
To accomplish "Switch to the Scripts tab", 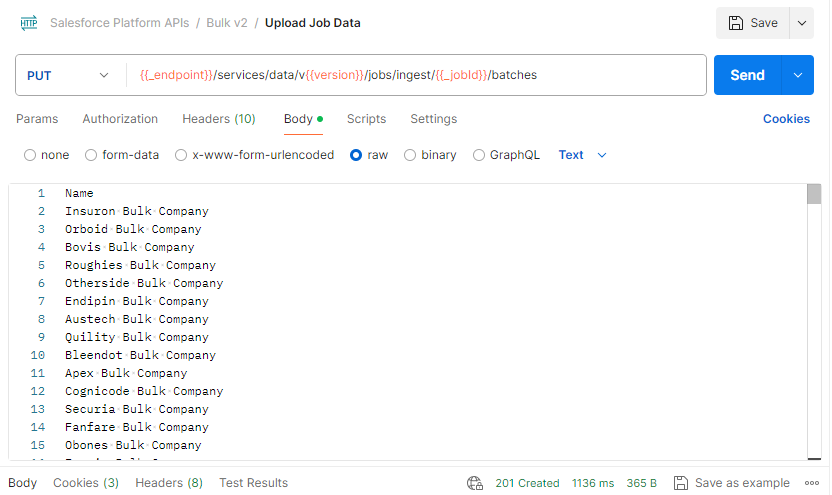I will [366, 119].
